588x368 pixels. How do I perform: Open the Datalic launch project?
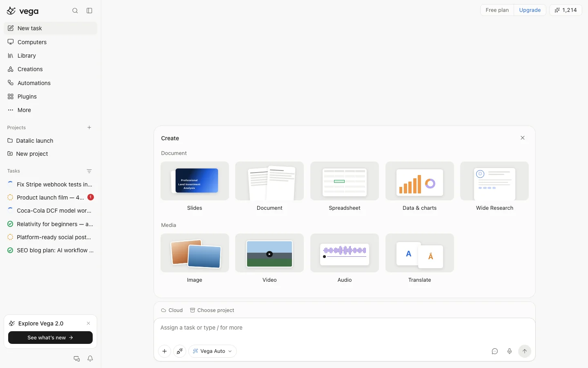(x=51, y=141)
